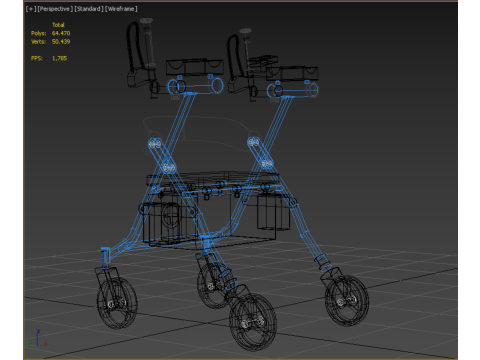
Task: Open the [Wireframe] shading menu
Action: pos(121,9)
